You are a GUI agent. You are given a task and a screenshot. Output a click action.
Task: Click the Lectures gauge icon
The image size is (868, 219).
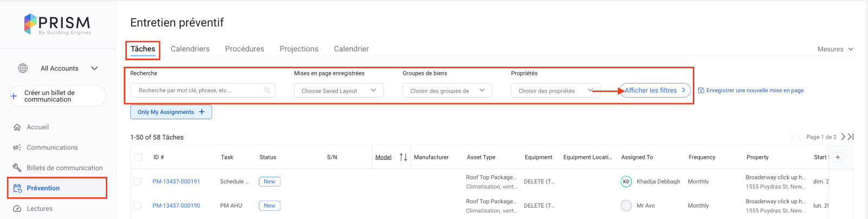[x=17, y=209]
